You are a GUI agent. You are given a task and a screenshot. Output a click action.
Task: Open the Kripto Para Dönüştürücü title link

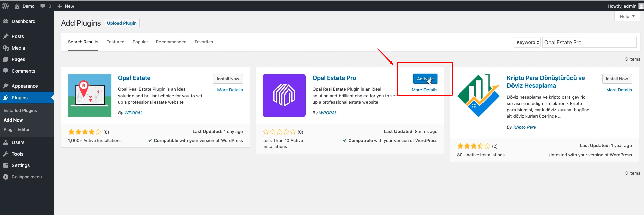546,82
